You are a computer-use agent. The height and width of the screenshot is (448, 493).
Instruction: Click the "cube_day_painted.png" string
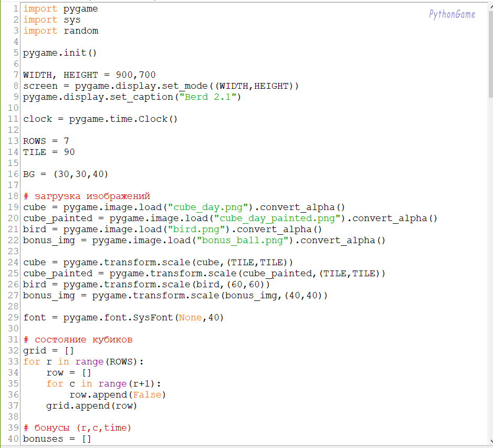(277, 218)
